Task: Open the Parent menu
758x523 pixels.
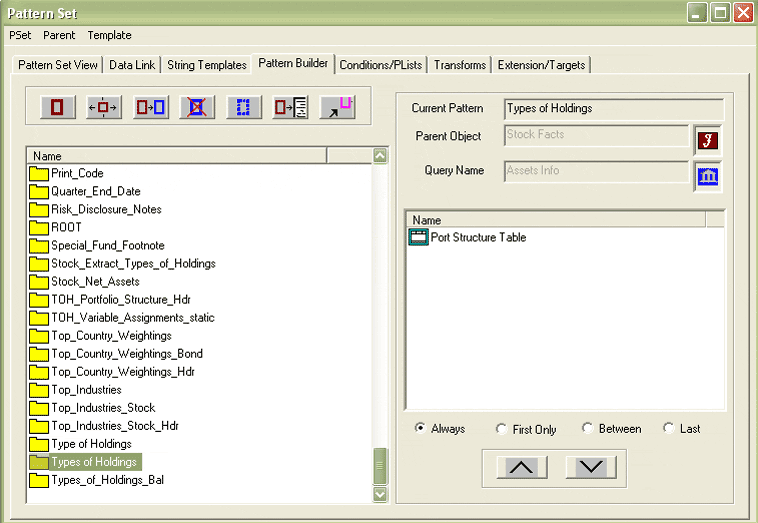Action: (x=59, y=35)
